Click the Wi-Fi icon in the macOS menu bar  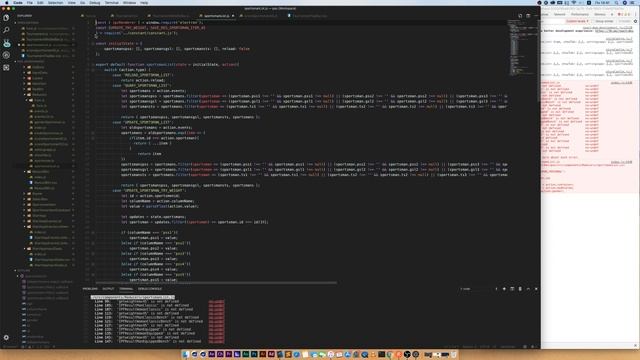574,2
